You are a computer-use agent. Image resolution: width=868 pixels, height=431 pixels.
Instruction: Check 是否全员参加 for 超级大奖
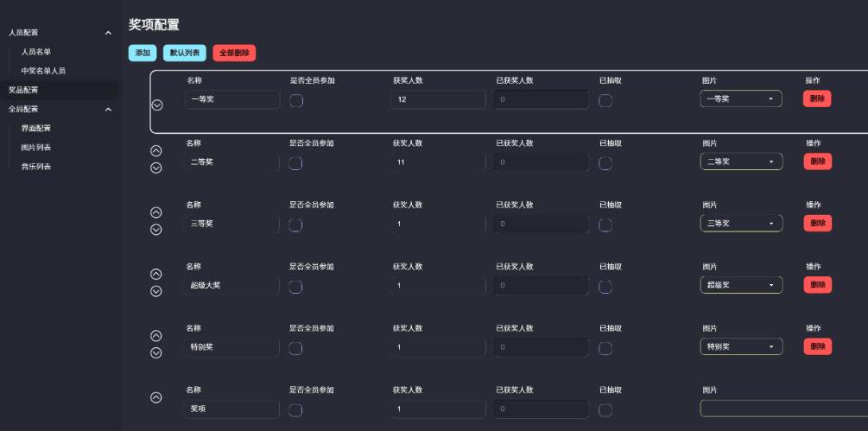point(296,286)
